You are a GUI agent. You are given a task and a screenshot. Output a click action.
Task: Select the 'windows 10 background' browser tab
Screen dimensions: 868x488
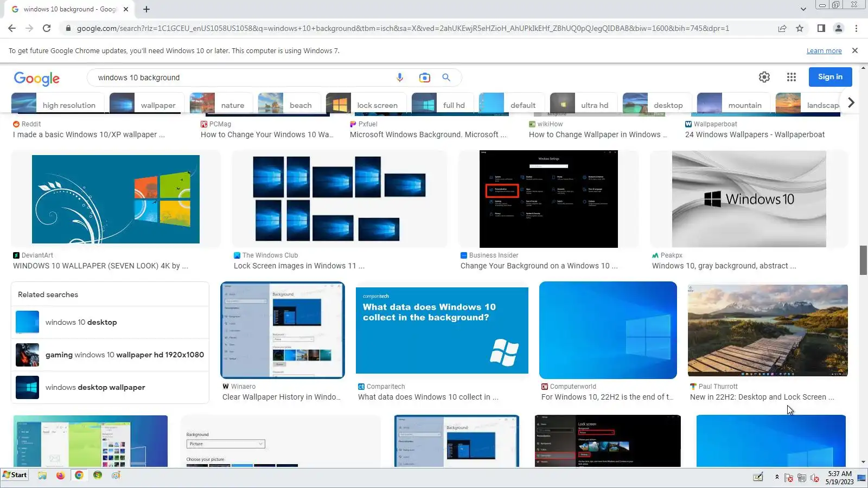coord(71,9)
